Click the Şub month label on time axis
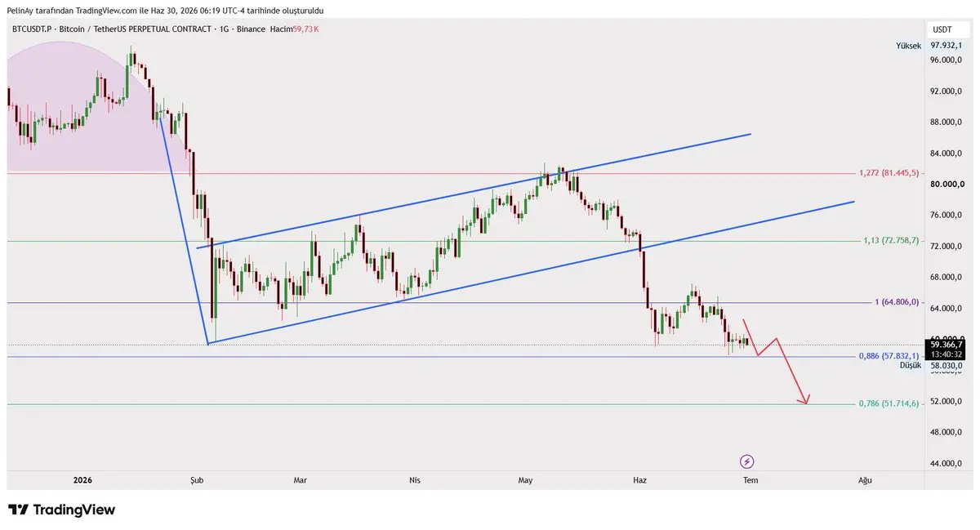This screenshot has height=530, width=980. [x=196, y=480]
